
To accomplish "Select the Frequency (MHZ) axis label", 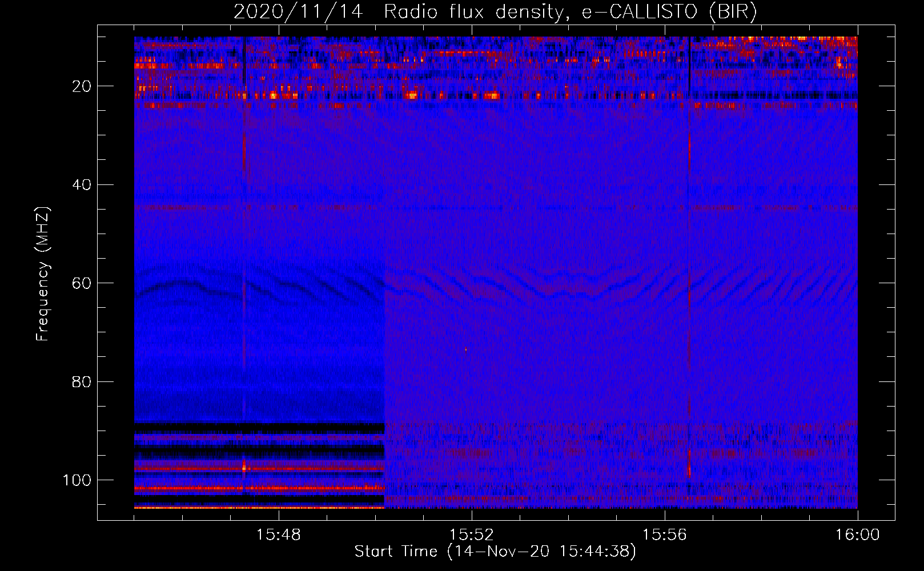I will tap(43, 274).
